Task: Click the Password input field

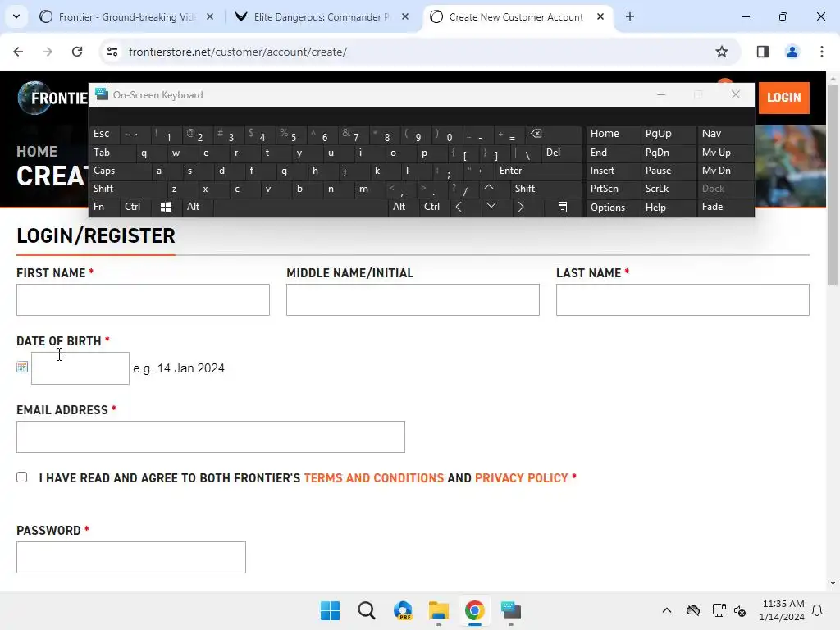Action: (x=131, y=557)
